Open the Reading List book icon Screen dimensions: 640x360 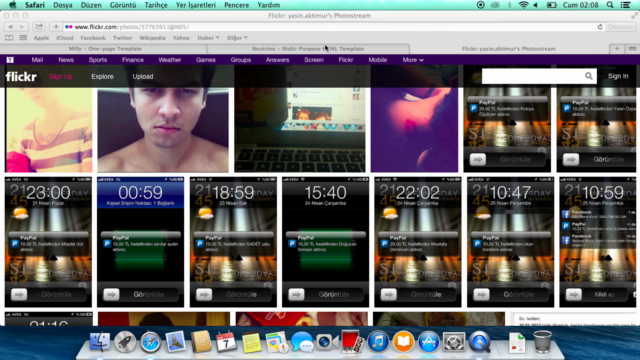[x=9, y=38]
